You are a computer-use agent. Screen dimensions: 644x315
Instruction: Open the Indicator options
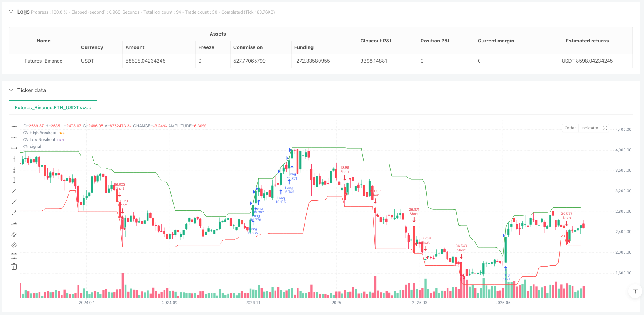[x=590, y=128]
